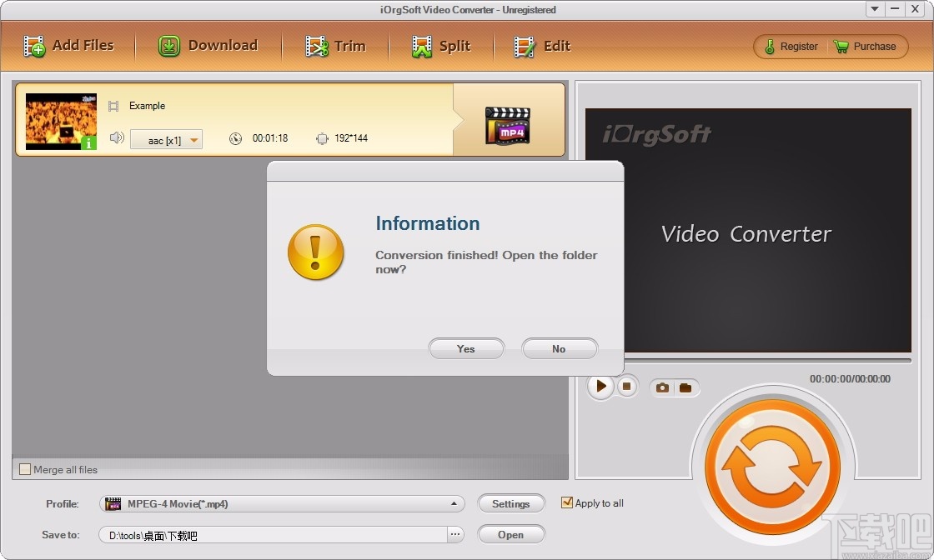Click Yes to open the folder
The width and height of the screenshot is (934, 560).
click(466, 348)
